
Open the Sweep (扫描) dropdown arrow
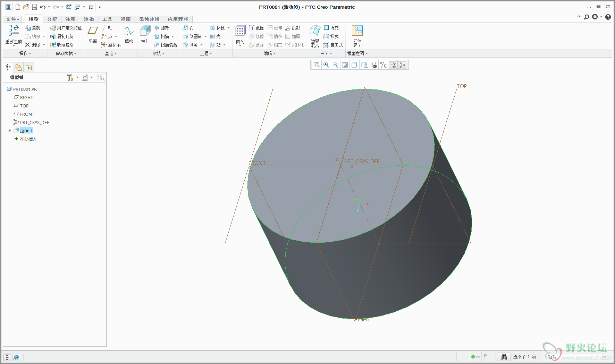click(173, 36)
